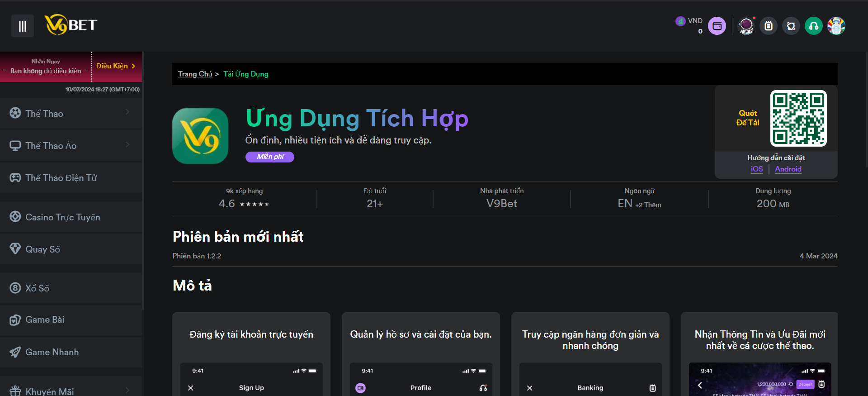Open iOS installation guide link
Screen dimensions: 868x396
757,169
